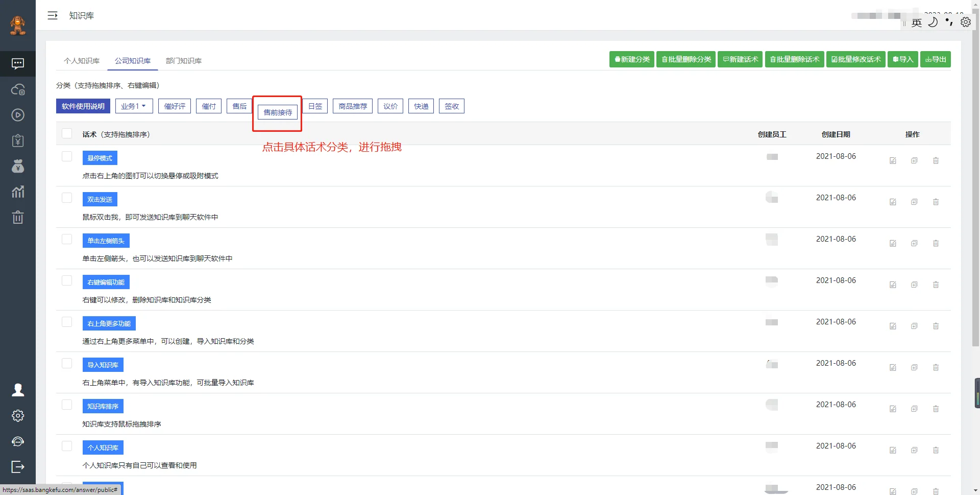Check the 悬停模式 row checkbox
This screenshot has height=495, width=980.
pyautogui.click(x=67, y=156)
